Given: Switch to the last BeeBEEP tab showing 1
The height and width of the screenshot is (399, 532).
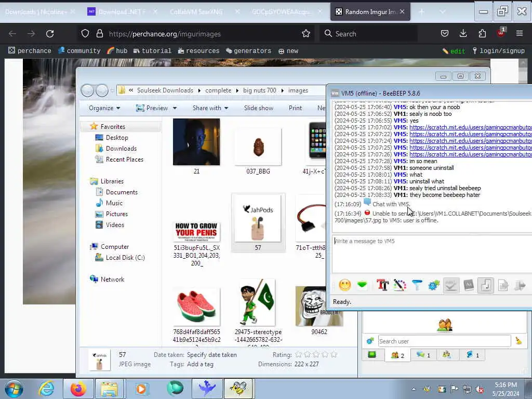Looking at the screenshot, I should tap(472, 355).
